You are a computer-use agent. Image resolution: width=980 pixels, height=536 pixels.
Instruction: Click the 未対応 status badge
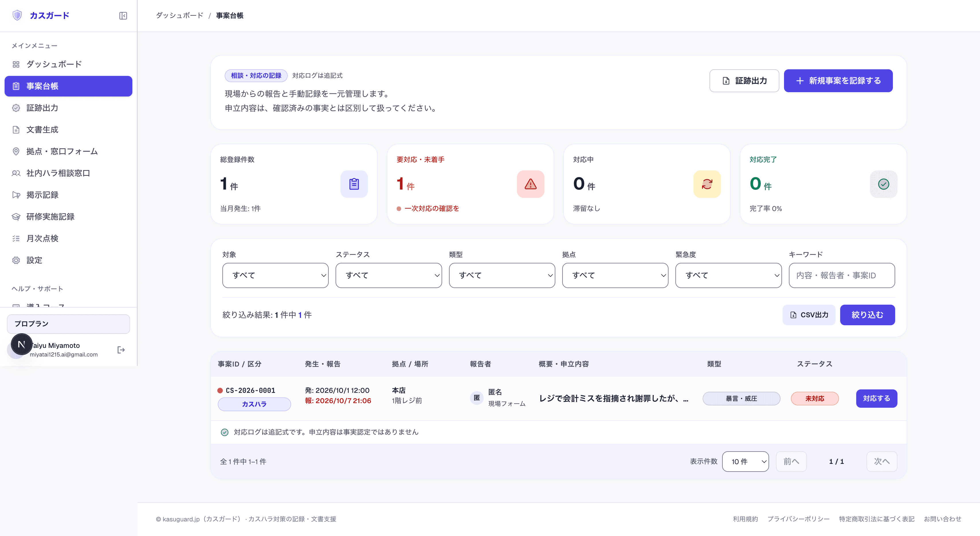(814, 398)
